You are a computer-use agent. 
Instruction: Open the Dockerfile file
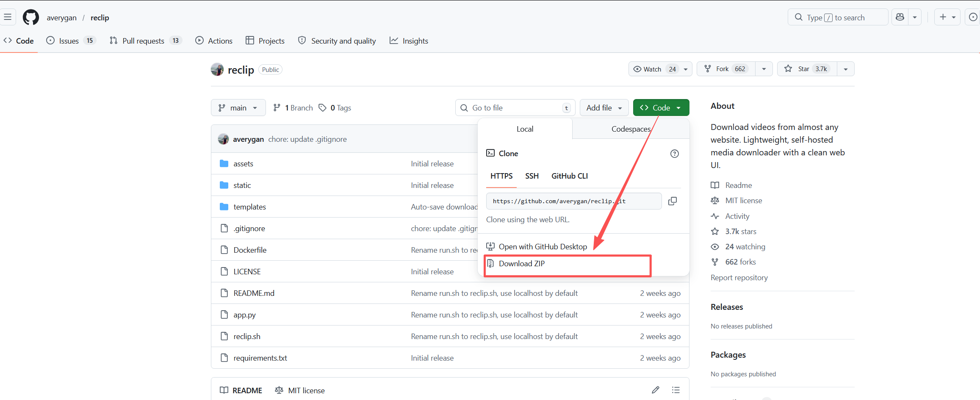[x=250, y=250]
